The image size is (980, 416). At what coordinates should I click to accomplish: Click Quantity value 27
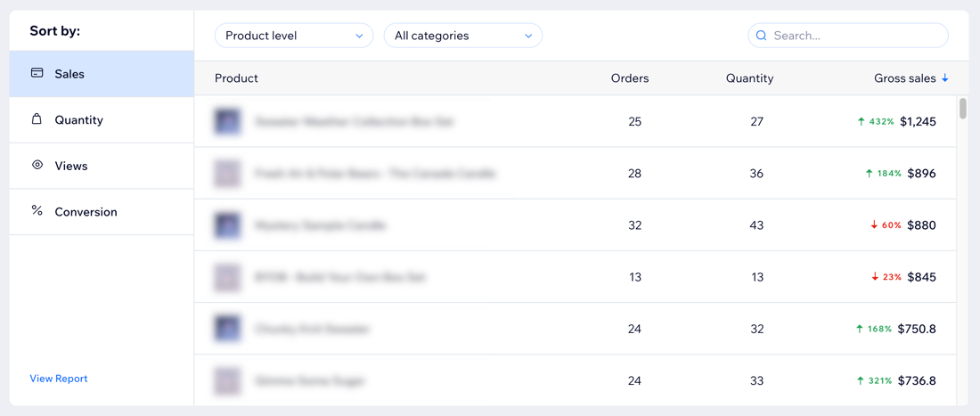(x=757, y=122)
